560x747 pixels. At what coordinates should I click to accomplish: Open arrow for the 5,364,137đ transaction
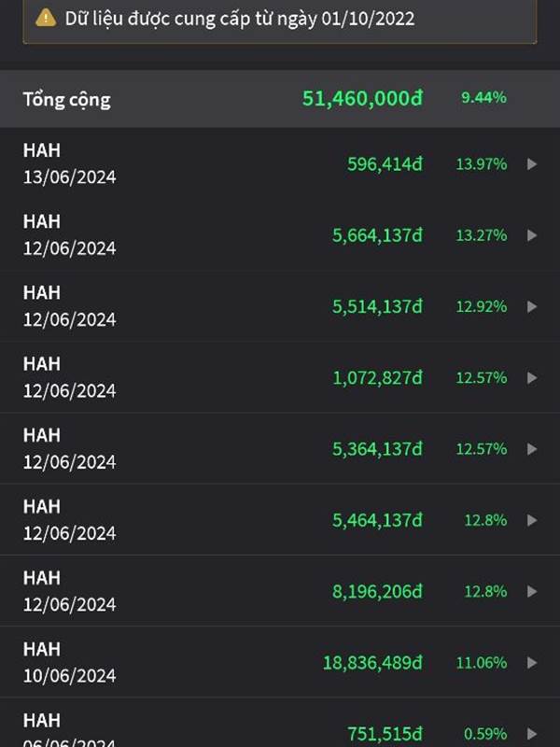(x=532, y=449)
